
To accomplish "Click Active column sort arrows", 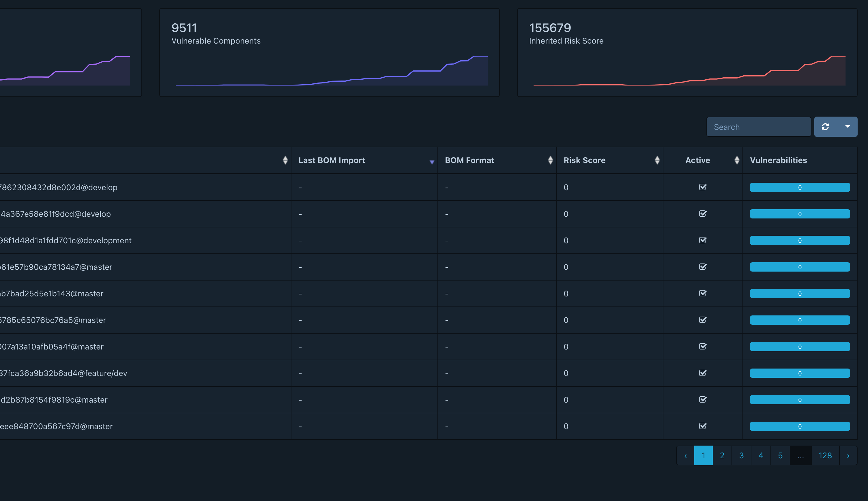I will 737,160.
